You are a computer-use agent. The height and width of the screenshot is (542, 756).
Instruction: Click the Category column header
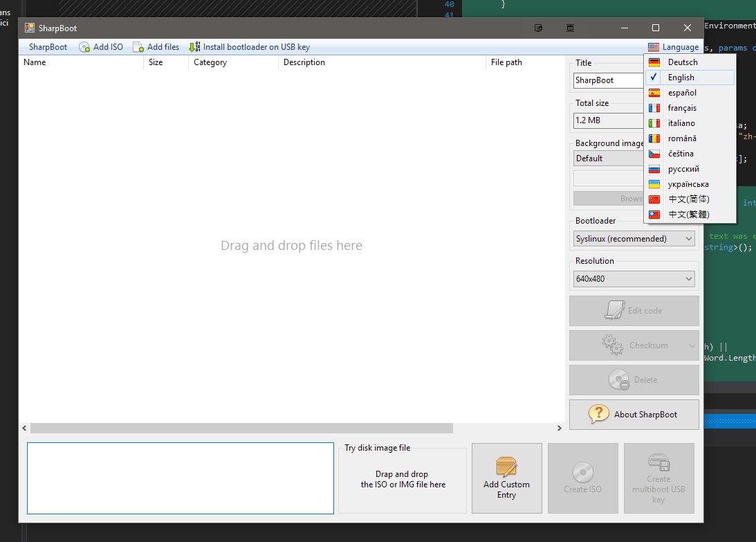(210, 62)
